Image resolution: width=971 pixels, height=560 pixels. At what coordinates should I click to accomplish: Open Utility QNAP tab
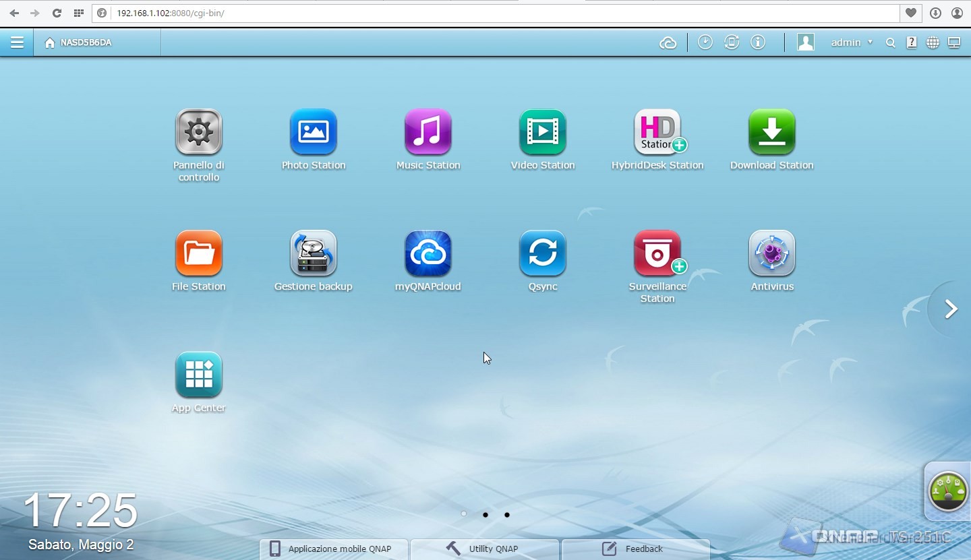point(484,549)
